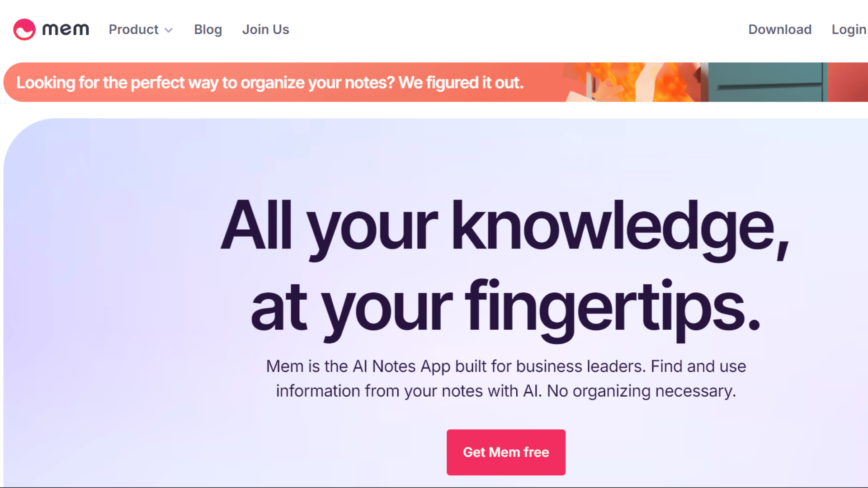
Task: Go to the Blog page
Action: point(208,29)
